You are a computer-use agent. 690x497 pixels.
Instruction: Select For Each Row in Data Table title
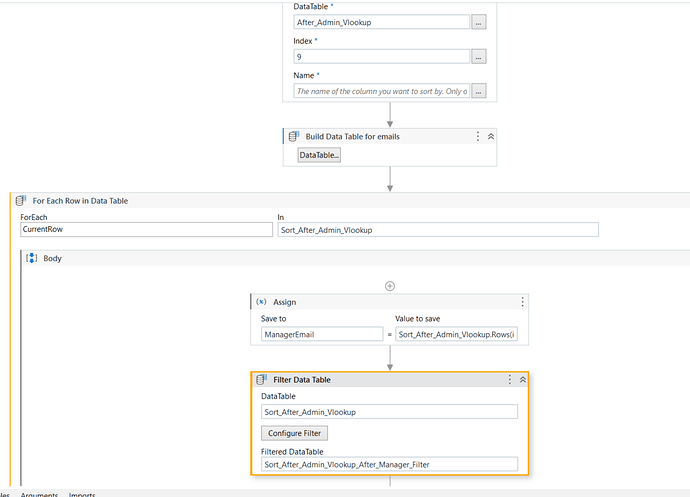pyautogui.click(x=80, y=201)
